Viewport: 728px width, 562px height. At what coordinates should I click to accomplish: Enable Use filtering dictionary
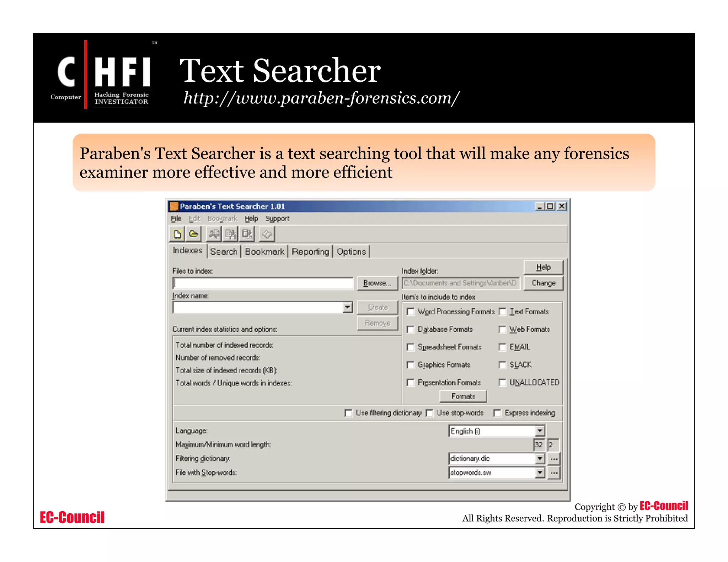click(x=348, y=413)
